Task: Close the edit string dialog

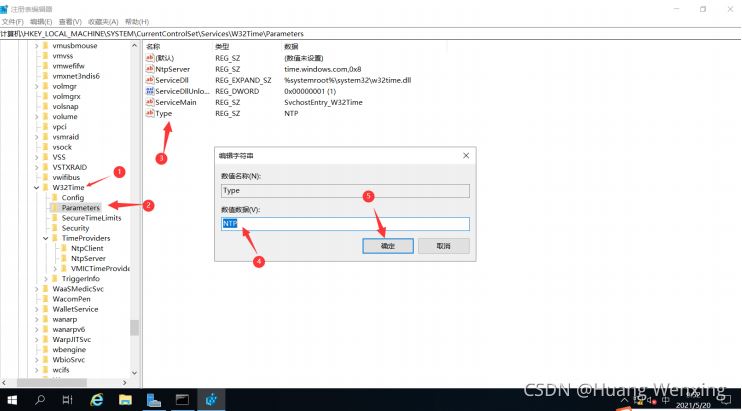Action: (466, 156)
